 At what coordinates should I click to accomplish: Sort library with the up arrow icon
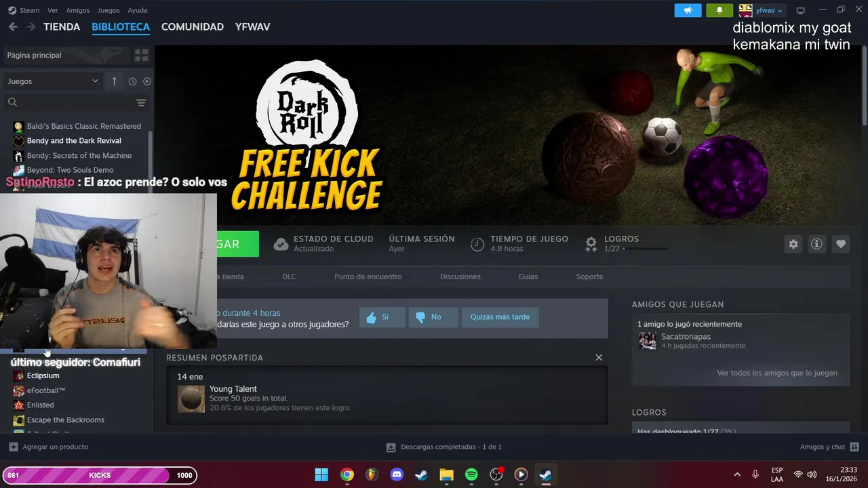point(114,81)
